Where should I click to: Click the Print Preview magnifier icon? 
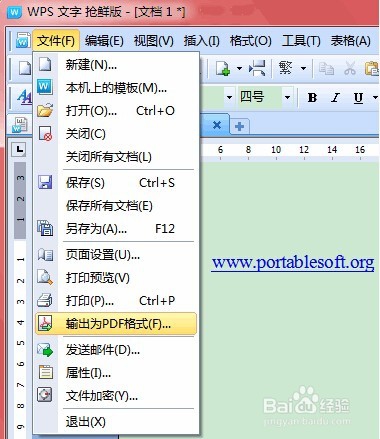tap(45, 277)
